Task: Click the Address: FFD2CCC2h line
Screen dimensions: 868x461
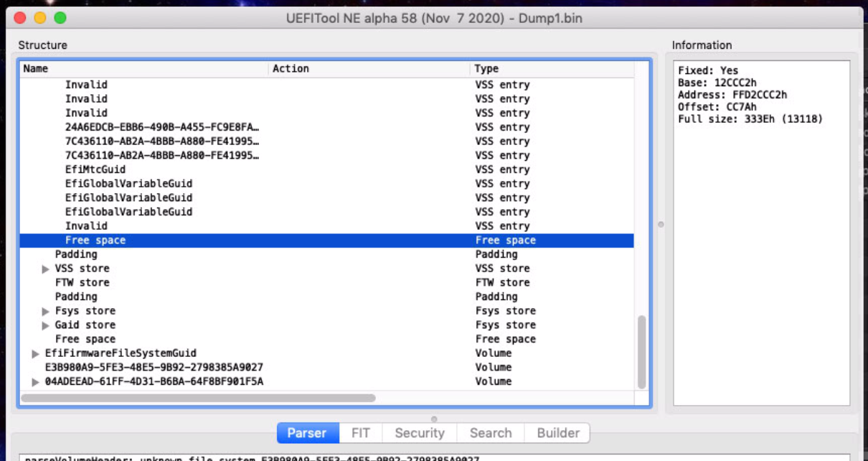Action: (x=732, y=95)
